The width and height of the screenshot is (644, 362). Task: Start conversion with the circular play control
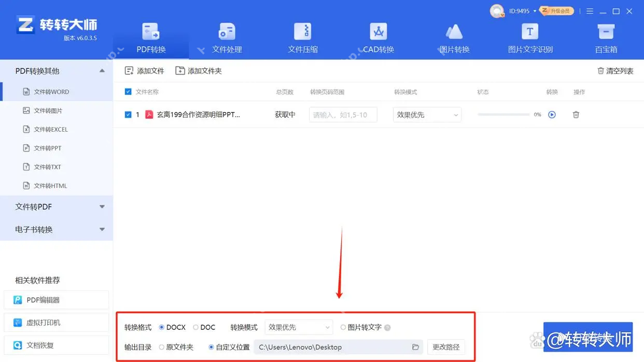tap(552, 114)
